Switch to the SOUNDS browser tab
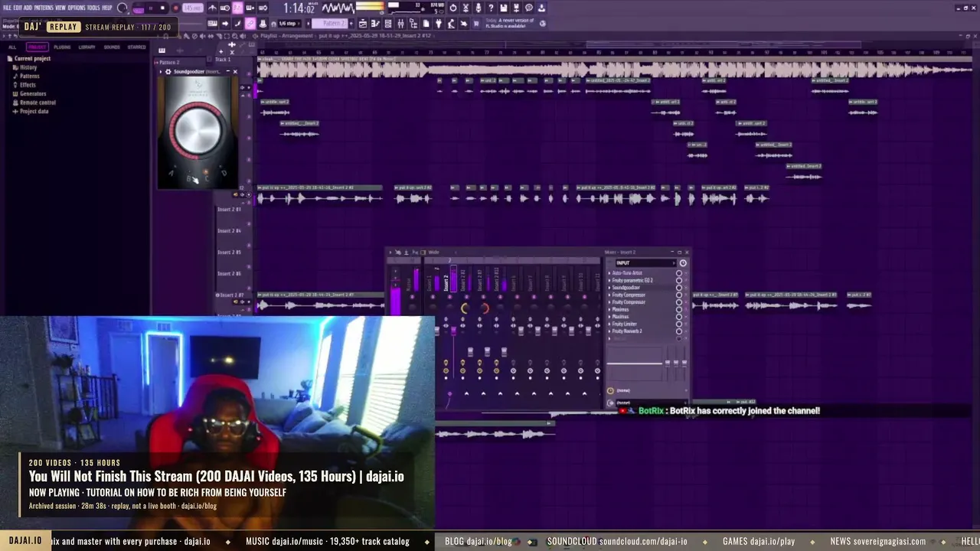 112,47
